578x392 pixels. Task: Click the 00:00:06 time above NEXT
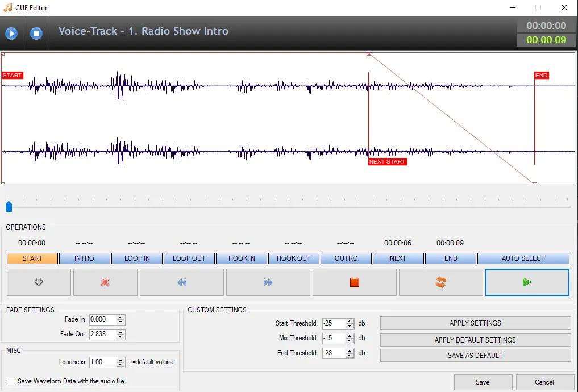coord(398,243)
